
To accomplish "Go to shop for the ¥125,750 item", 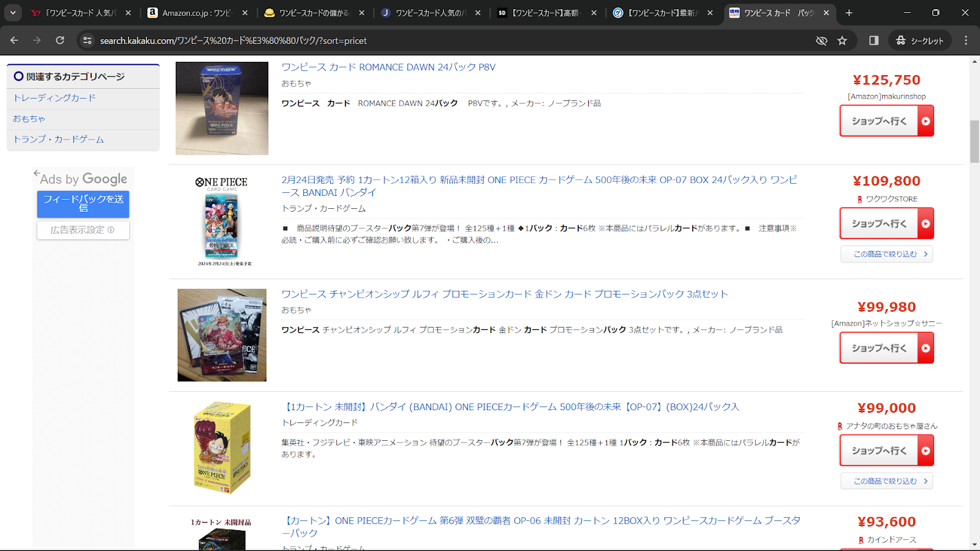I will pyautogui.click(x=886, y=121).
